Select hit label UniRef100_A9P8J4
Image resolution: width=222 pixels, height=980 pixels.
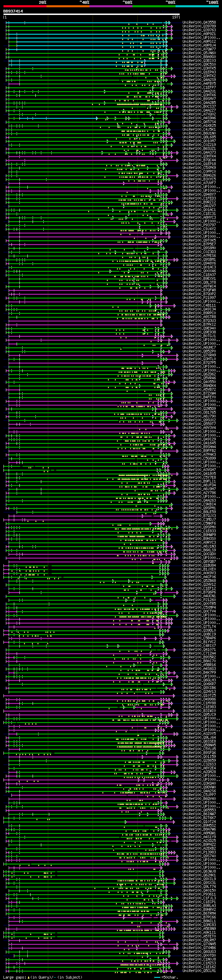(199, 45)
